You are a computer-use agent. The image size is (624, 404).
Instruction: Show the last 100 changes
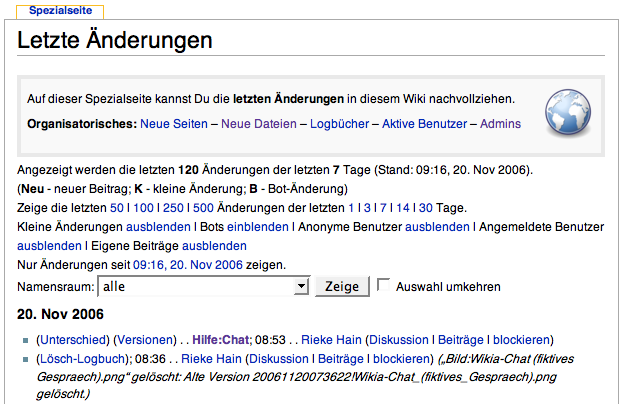click(143, 208)
